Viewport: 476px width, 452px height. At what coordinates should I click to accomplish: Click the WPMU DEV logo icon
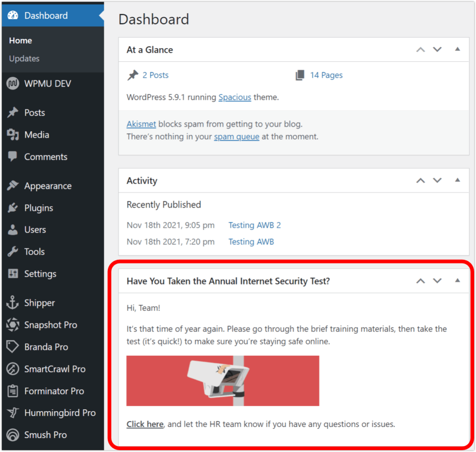13,84
